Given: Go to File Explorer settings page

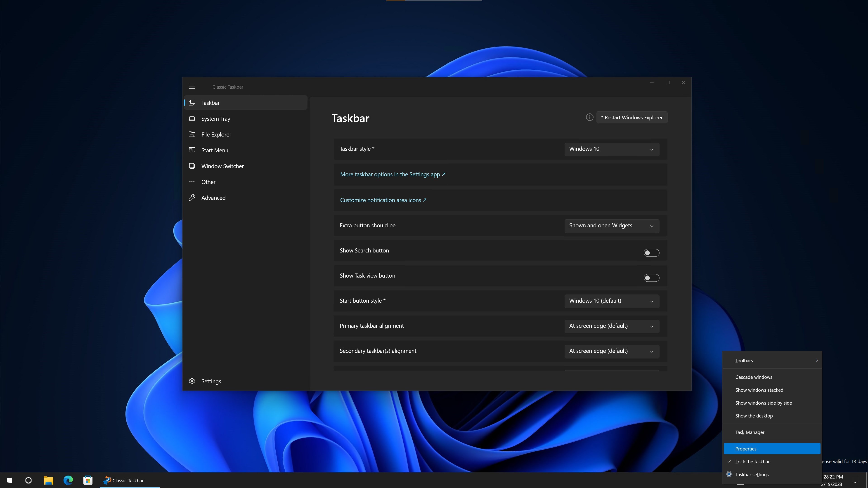Looking at the screenshot, I should tap(216, 134).
